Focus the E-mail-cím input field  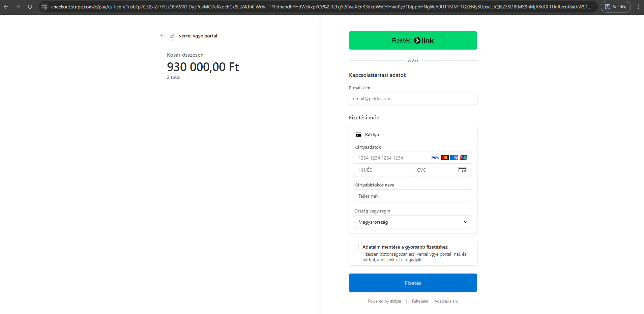413,98
